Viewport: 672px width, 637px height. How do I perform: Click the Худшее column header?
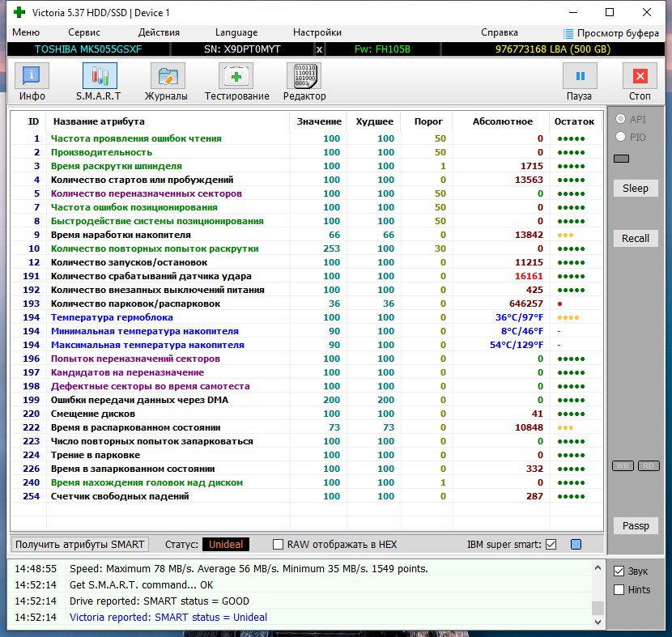coord(375,121)
